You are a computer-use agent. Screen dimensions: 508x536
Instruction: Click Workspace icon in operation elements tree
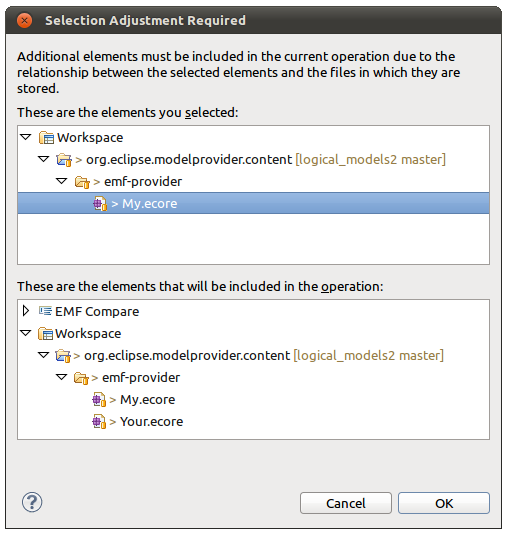pos(45,334)
